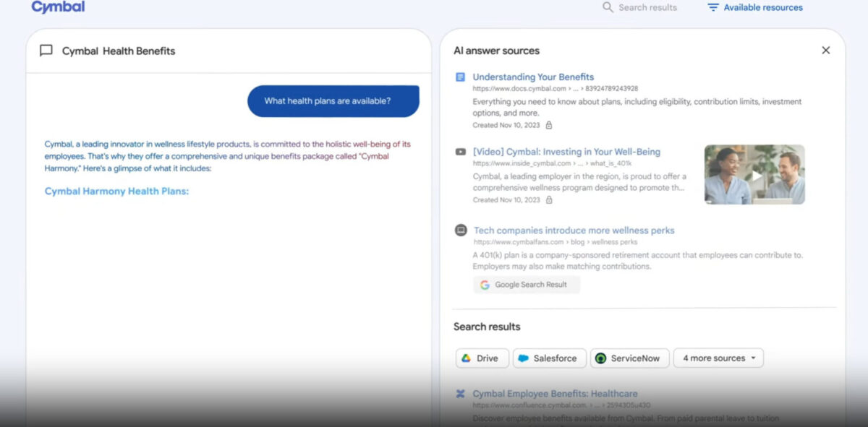Open the 4 more sources dropdown
Image resolution: width=868 pixels, height=427 pixels.
click(x=718, y=358)
